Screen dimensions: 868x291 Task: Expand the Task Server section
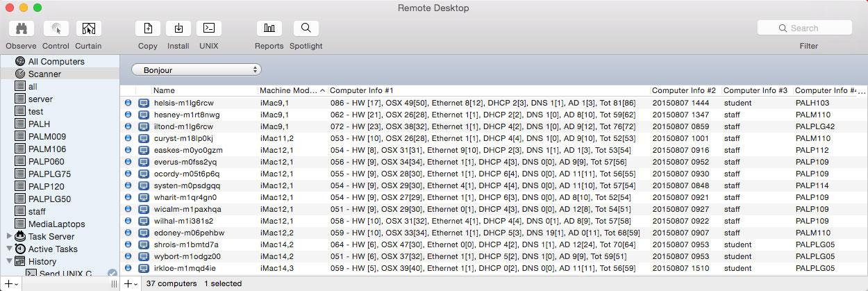pos(9,236)
